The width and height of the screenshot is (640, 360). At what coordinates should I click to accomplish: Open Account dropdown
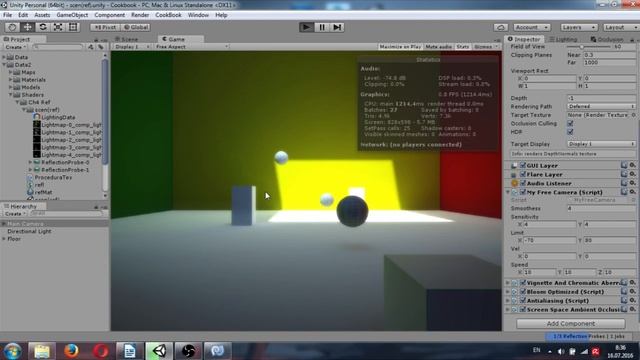532,27
